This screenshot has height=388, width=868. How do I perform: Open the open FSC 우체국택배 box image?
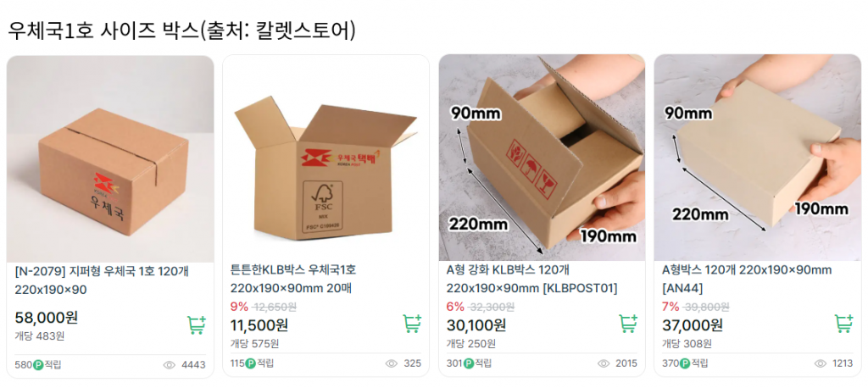tap(326, 158)
